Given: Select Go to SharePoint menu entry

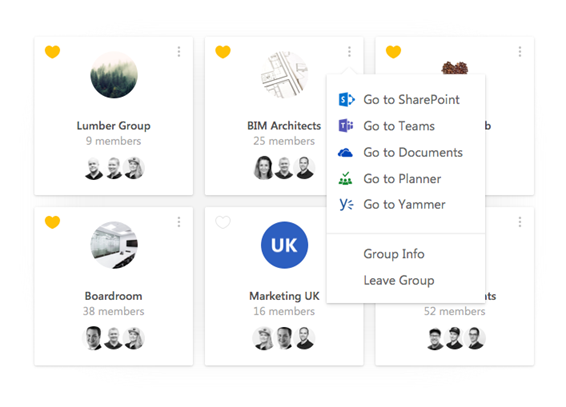Looking at the screenshot, I should [x=406, y=100].
